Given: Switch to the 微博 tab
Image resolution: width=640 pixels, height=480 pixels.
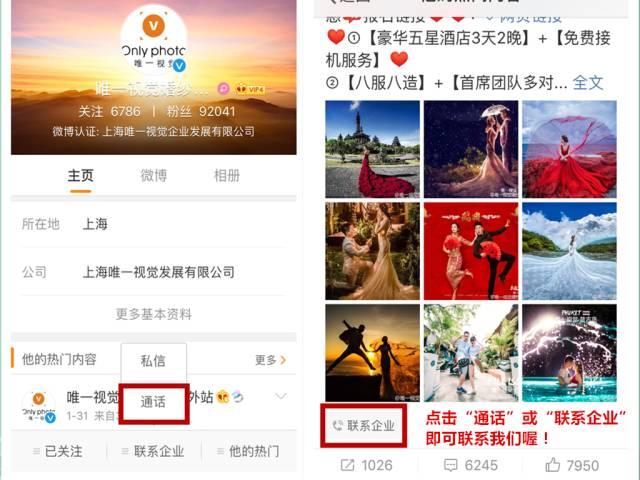Looking at the screenshot, I should [153, 176].
